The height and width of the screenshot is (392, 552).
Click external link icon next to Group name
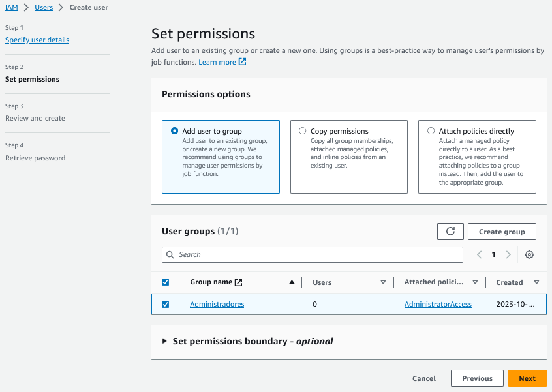coord(238,282)
